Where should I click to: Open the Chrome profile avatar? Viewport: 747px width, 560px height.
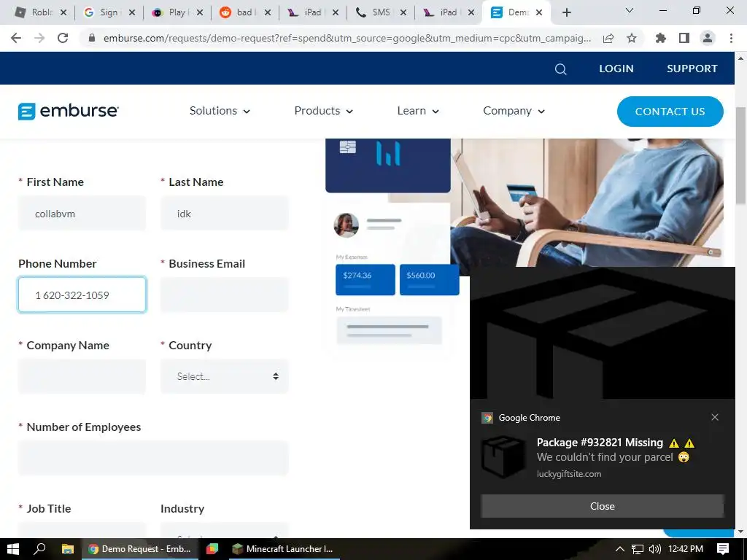[x=708, y=38]
